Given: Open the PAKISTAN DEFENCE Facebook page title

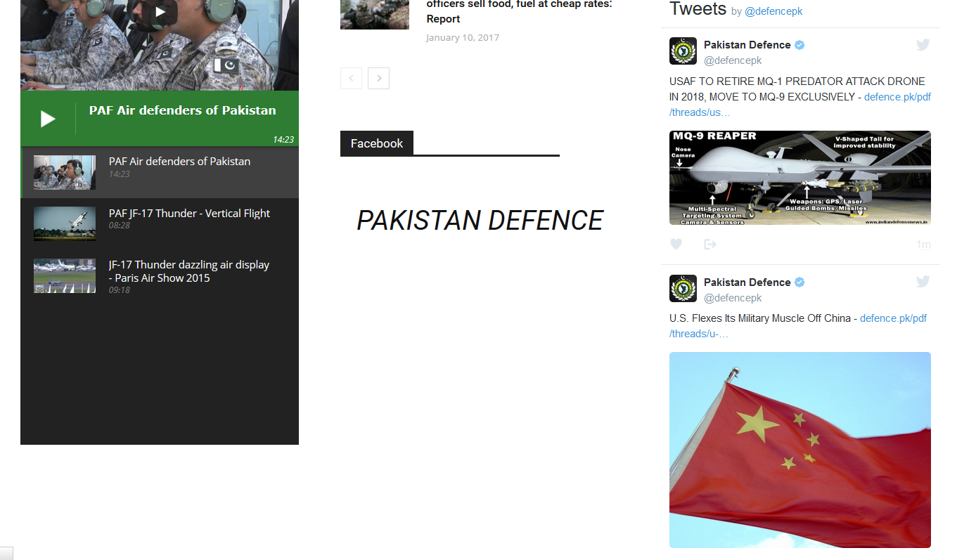Looking at the screenshot, I should coord(480,221).
